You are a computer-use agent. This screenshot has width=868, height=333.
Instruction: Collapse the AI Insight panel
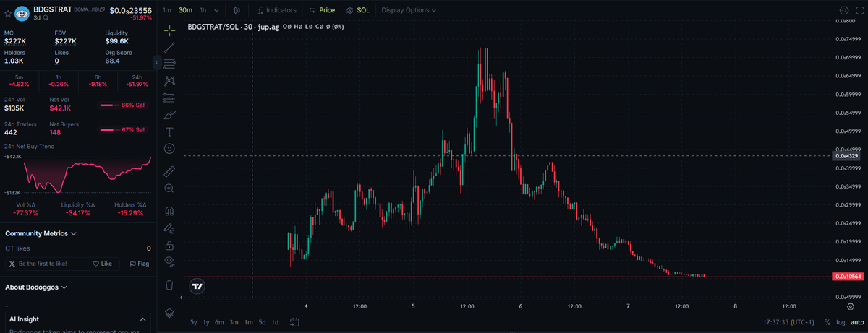(142, 319)
